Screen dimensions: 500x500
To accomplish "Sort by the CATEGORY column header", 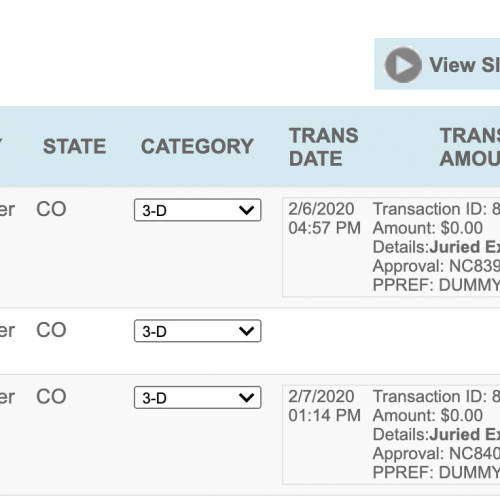I will pos(197,146).
